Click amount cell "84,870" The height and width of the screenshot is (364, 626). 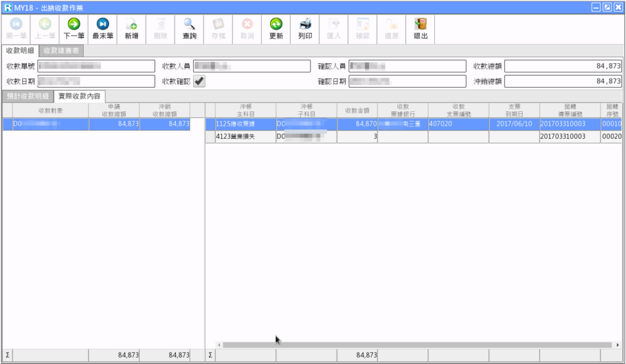click(x=357, y=124)
